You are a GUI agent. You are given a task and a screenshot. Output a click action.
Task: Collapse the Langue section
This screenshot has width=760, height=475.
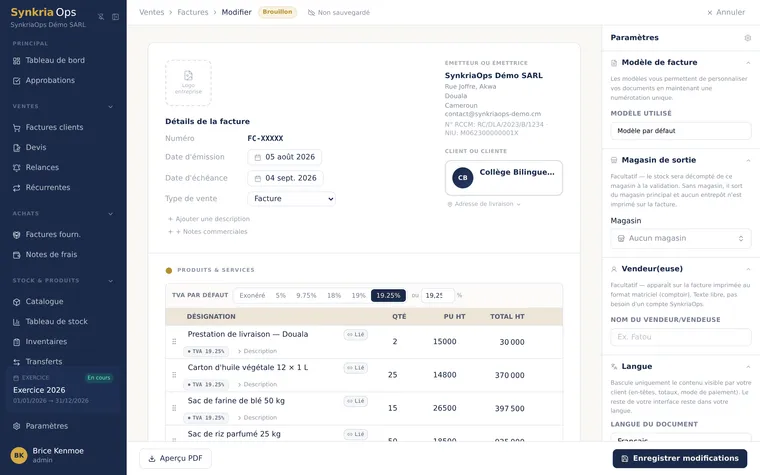coord(748,367)
